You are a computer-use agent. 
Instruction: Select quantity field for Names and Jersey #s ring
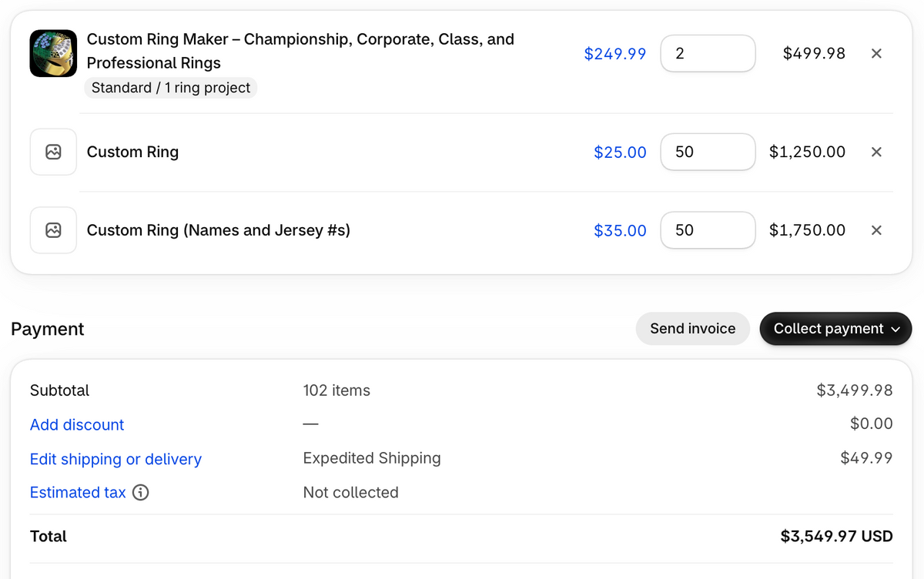[708, 230]
